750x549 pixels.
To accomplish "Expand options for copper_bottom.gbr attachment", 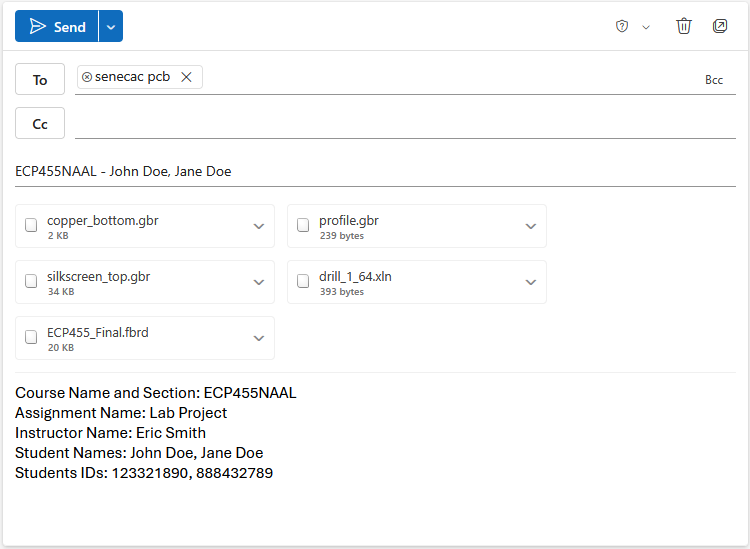I will pos(259,226).
